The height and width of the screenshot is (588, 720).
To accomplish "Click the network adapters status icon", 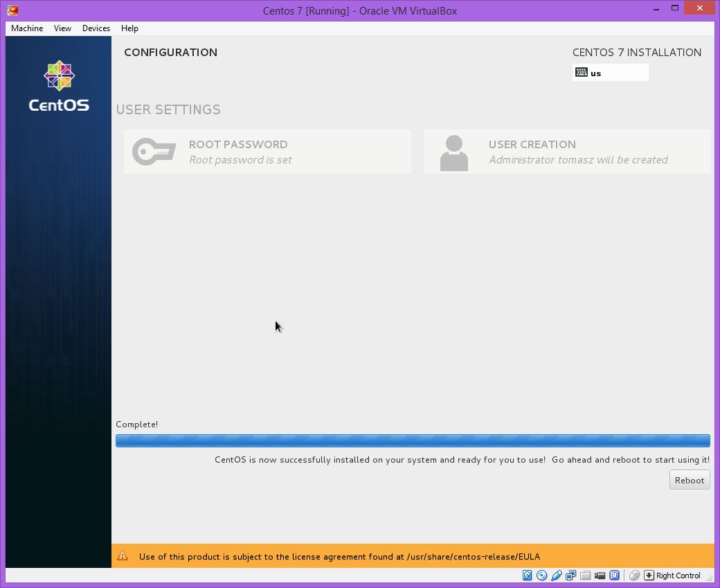I will tap(570, 575).
